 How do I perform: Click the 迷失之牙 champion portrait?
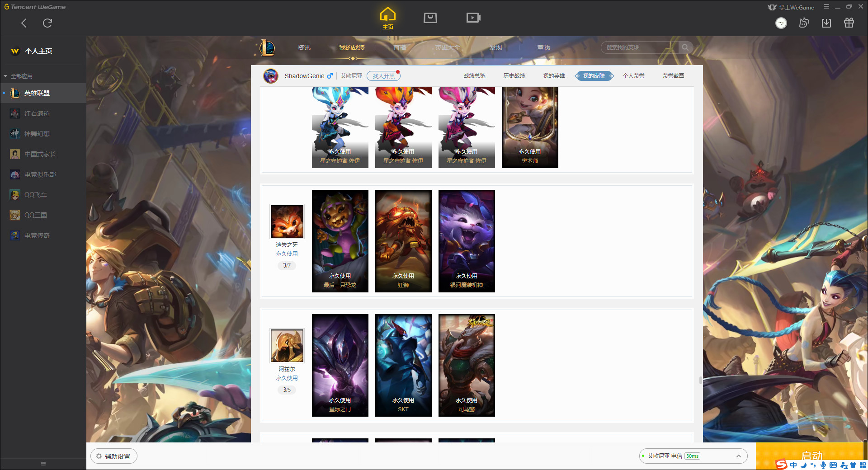point(287,221)
